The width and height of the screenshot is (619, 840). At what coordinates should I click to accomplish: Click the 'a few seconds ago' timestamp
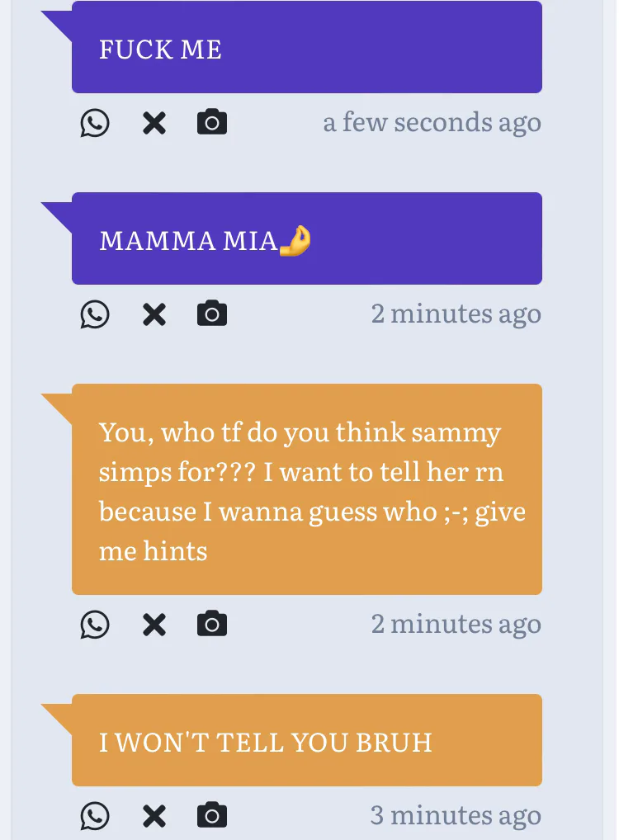click(x=432, y=123)
